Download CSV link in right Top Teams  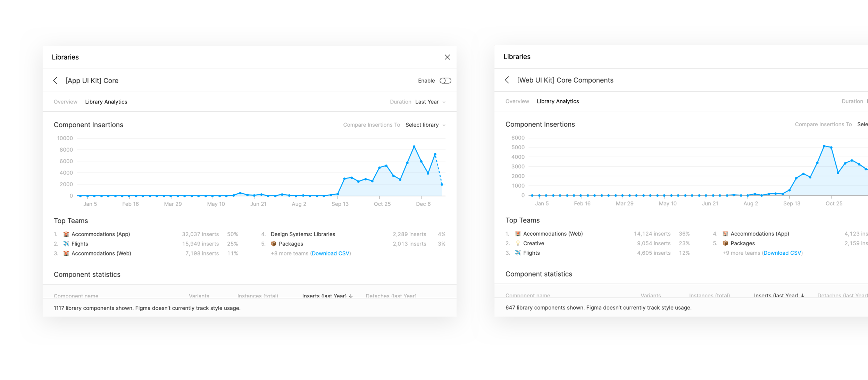782,253
